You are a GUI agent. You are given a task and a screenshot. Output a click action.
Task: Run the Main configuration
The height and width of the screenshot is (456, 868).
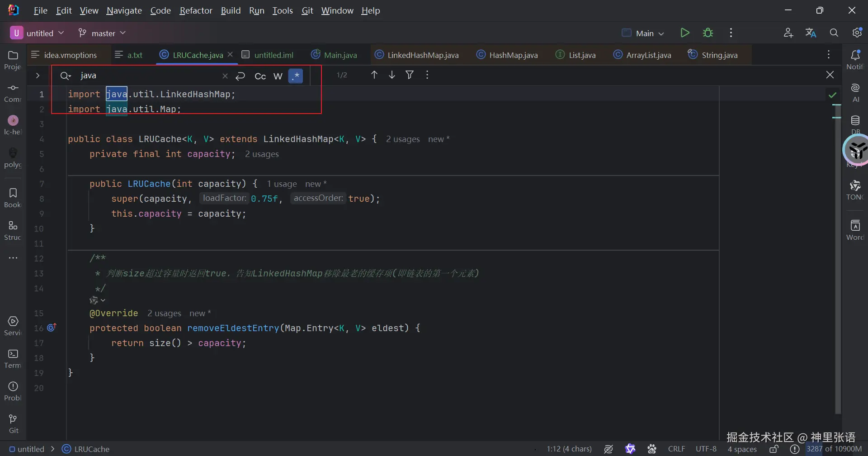click(x=684, y=33)
